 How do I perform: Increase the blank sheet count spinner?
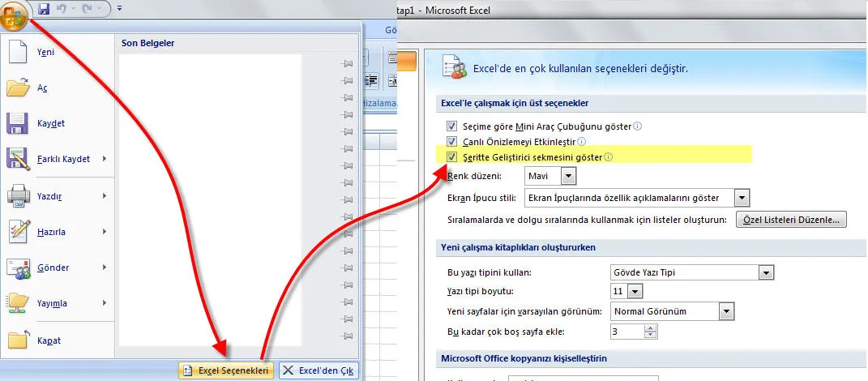pyautogui.click(x=650, y=328)
